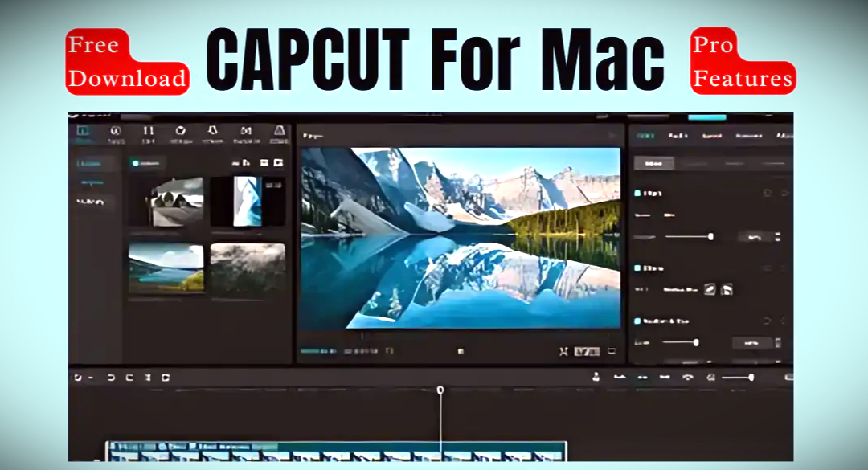
Task: Switch to the fourth tab in properties panel
Action: [x=748, y=136]
